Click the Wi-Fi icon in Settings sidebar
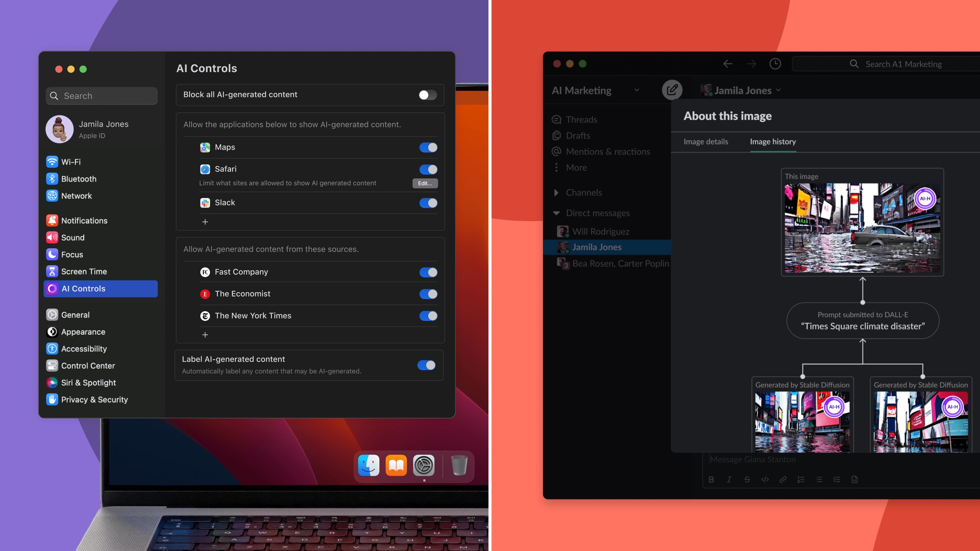 pos(52,162)
